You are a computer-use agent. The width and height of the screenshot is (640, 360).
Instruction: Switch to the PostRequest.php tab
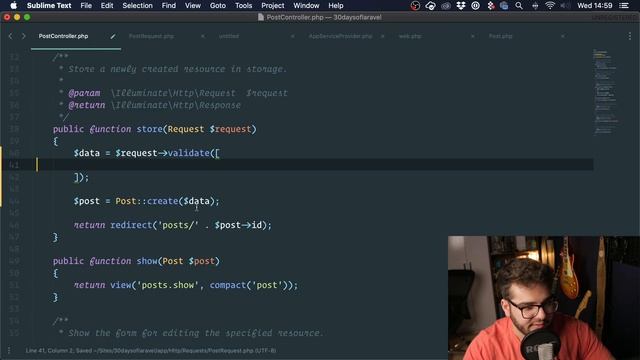(x=151, y=36)
